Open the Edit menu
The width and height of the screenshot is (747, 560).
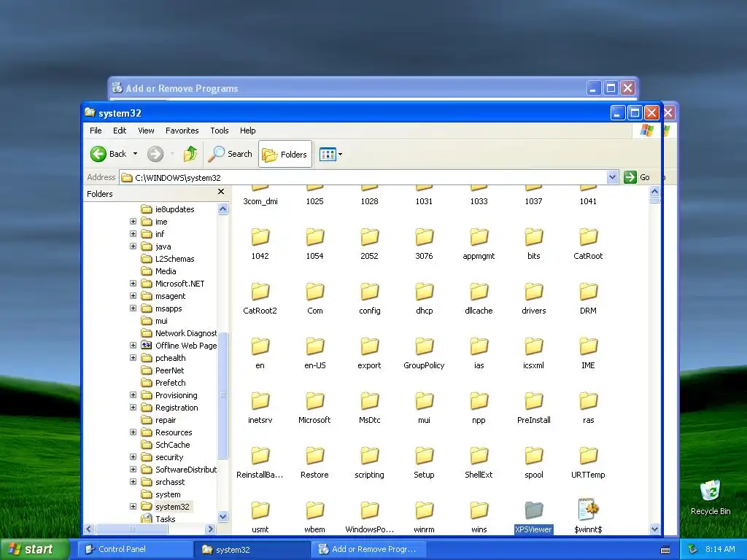click(120, 131)
